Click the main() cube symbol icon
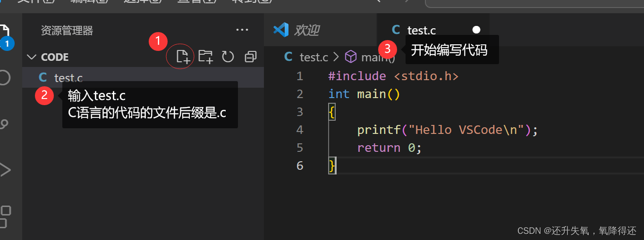 (350, 57)
